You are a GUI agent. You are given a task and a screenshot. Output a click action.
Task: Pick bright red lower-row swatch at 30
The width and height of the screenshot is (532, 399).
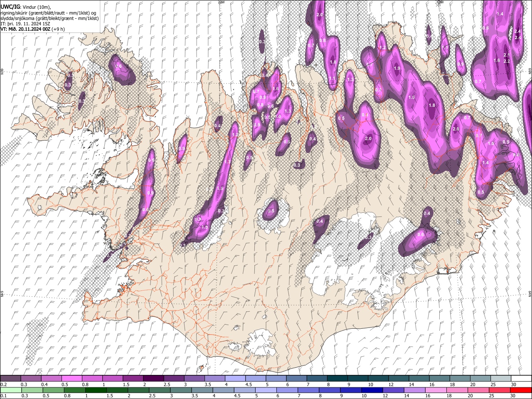click(521, 390)
